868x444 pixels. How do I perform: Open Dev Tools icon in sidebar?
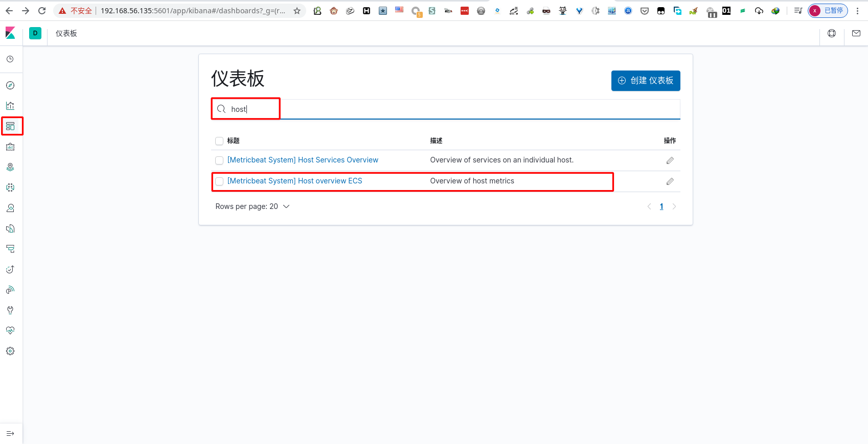(10, 310)
